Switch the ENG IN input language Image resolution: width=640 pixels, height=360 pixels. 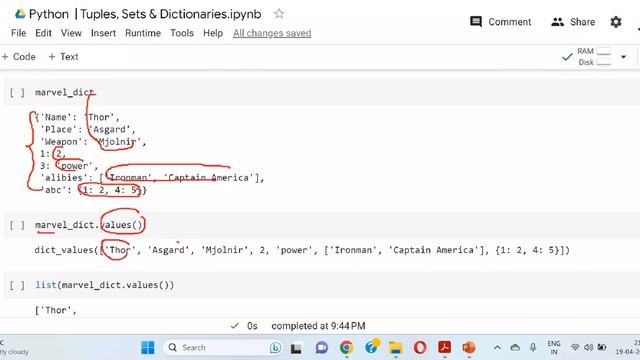(554, 348)
